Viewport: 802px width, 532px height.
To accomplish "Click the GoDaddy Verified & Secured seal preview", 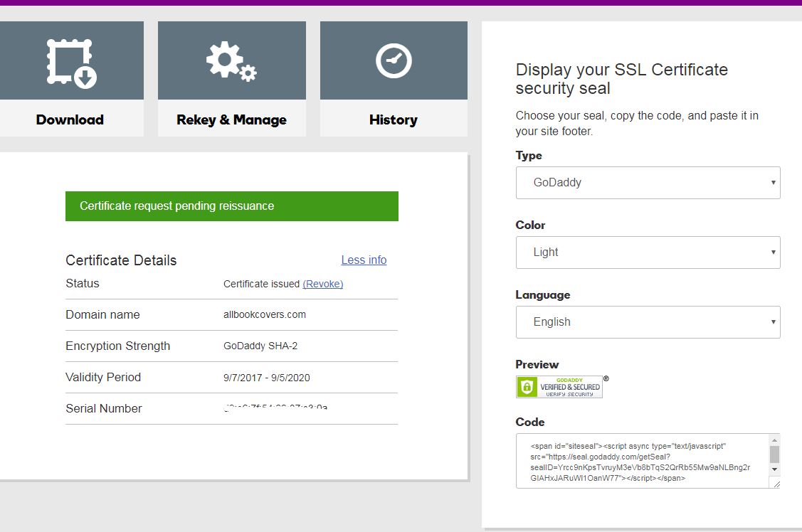I will [x=559, y=387].
